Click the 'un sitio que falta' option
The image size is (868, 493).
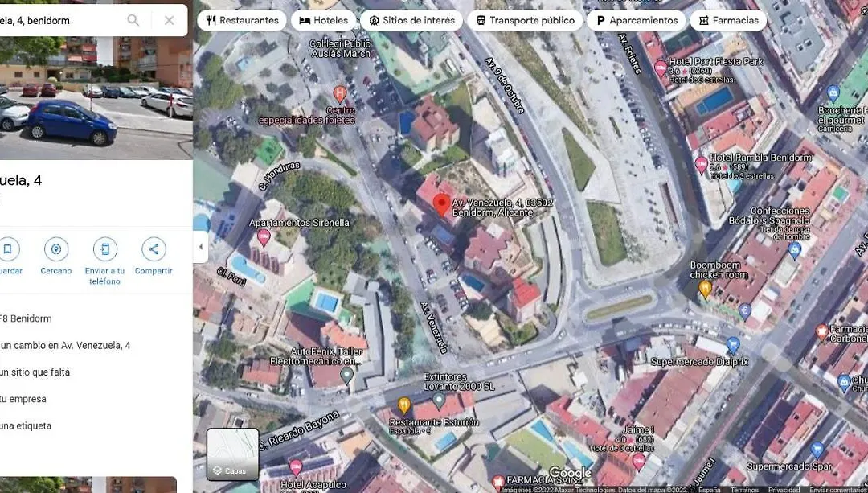click(35, 372)
